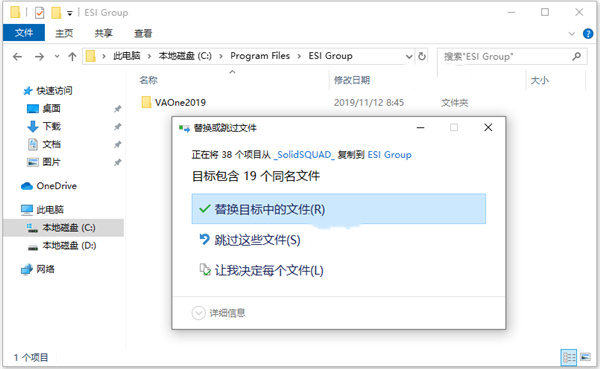Click the 文件夹 type cell for VAOne2019
The width and height of the screenshot is (600, 369).
tap(454, 103)
